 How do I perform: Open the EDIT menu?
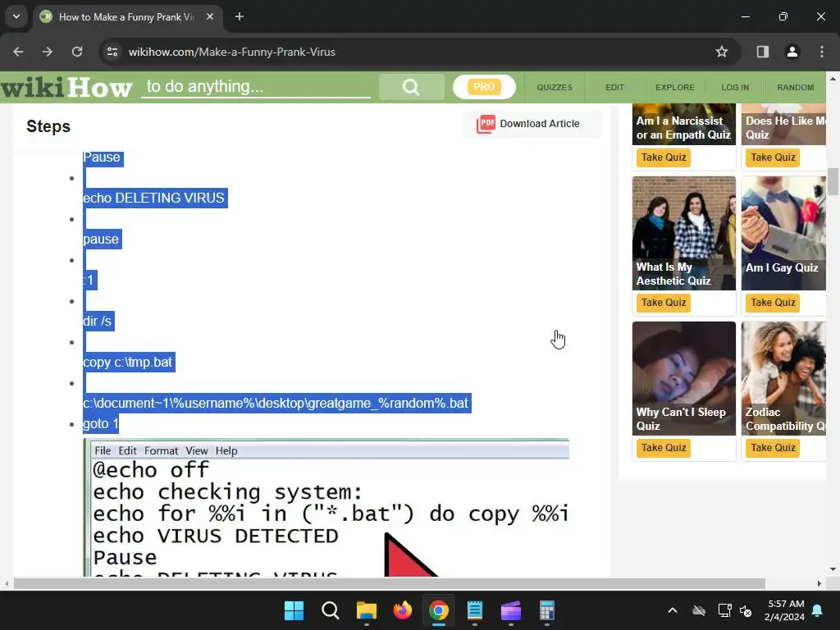614,87
